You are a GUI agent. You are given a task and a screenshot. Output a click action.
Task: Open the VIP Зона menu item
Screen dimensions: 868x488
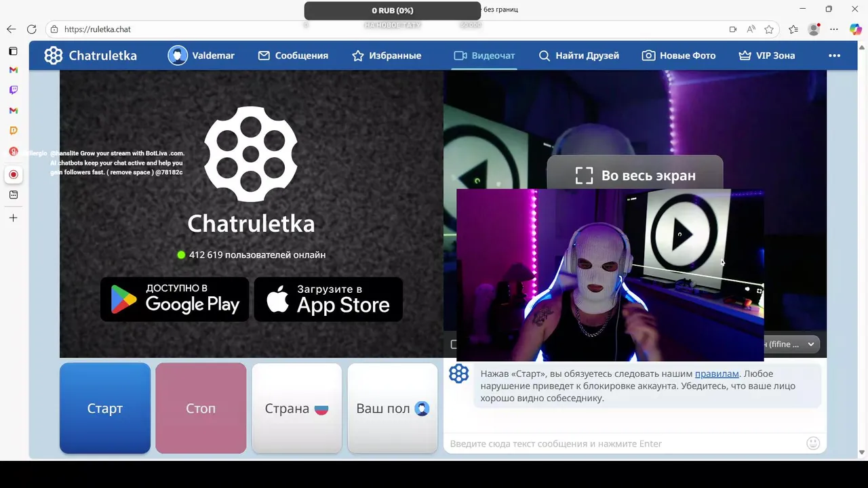pos(766,56)
